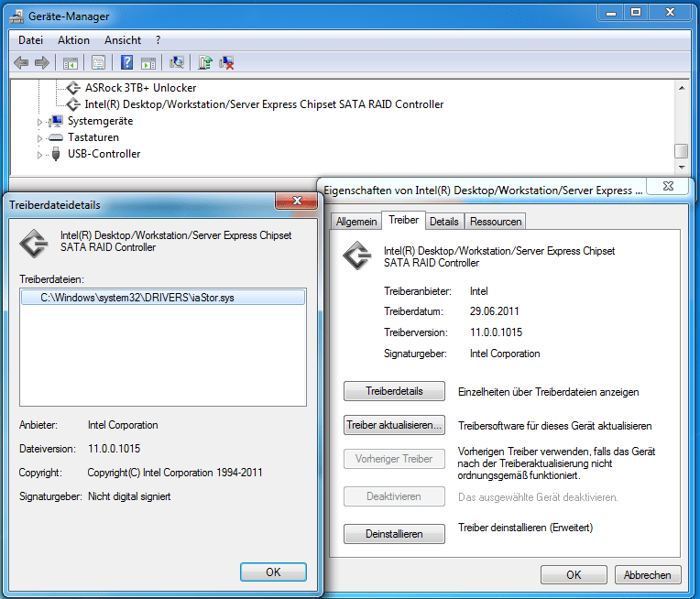700x599 pixels.
Task: Click Abbrechen in the Eigenschaften dialog
Action: (x=648, y=575)
